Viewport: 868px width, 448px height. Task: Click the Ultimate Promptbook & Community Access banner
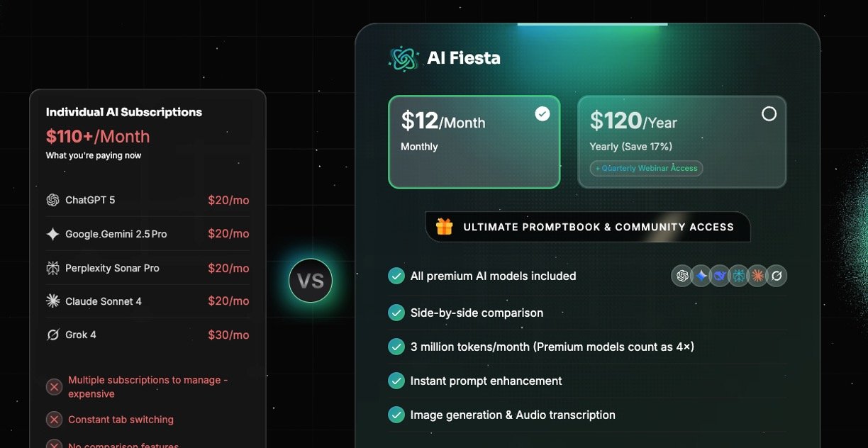[x=587, y=227]
